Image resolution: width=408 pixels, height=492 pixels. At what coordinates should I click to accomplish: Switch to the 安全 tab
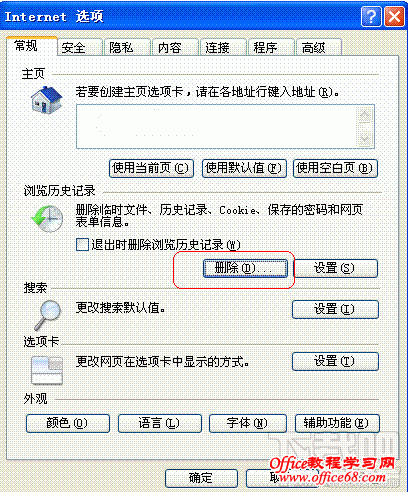click(x=79, y=47)
